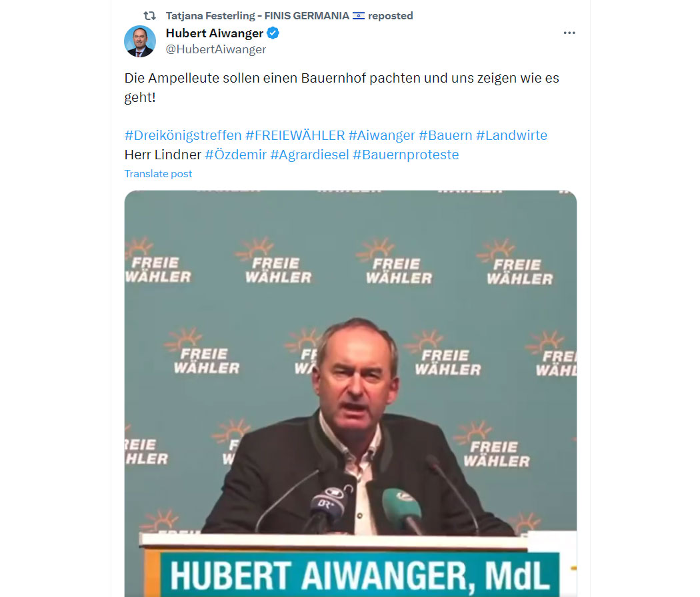Screen dimensions: 700x597
Task: Open hashtag #Agrardiesel
Action: (x=309, y=155)
